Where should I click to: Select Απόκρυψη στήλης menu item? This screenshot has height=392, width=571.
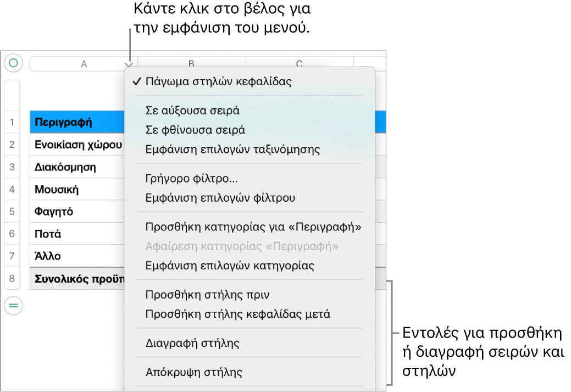194,372
